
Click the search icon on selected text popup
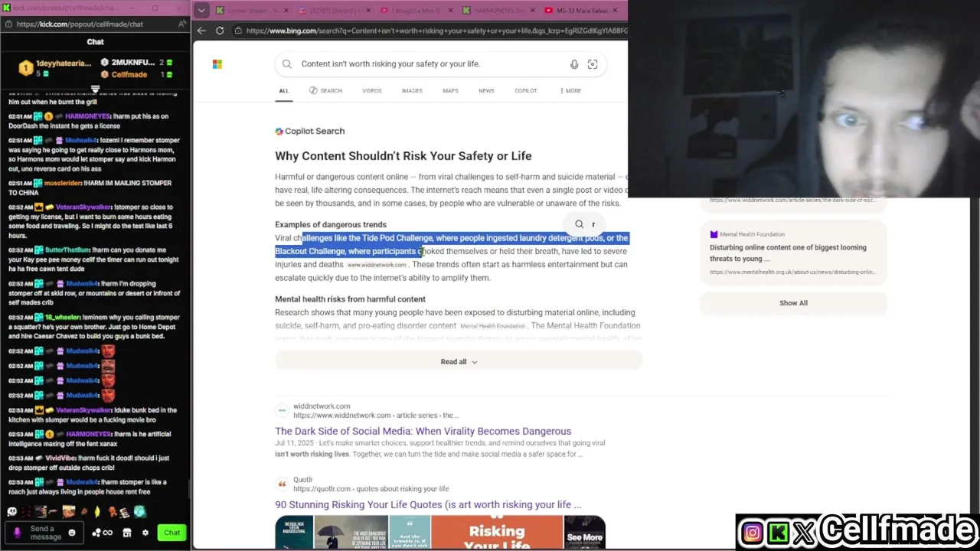pyautogui.click(x=580, y=224)
